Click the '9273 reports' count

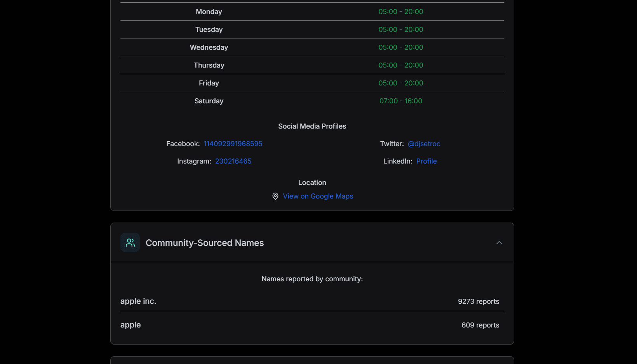pos(479,301)
